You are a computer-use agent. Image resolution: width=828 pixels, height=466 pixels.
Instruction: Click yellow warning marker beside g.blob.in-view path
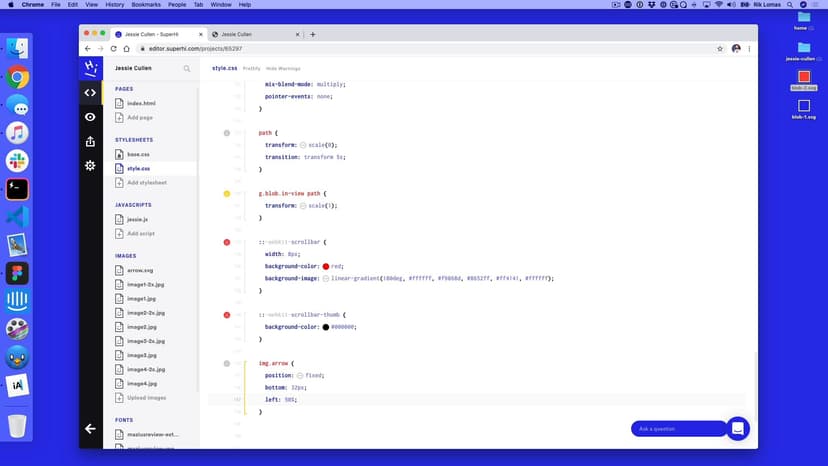click(x=227, y=193)
